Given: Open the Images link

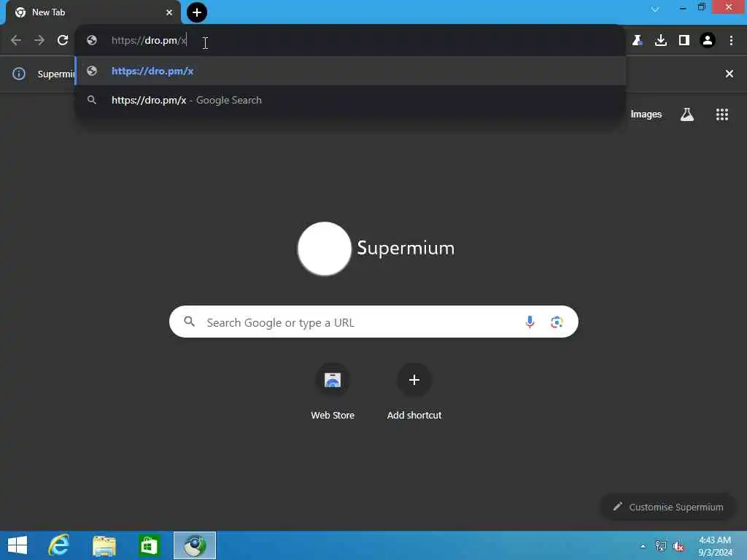Looking at the screenshot, I should [646, 114].
